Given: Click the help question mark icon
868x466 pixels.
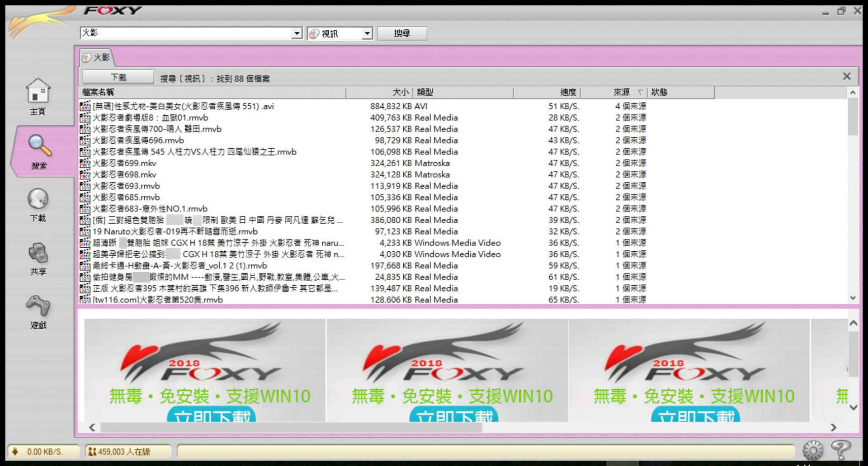Looking at the screenshot, I should [x=840, y=450].
